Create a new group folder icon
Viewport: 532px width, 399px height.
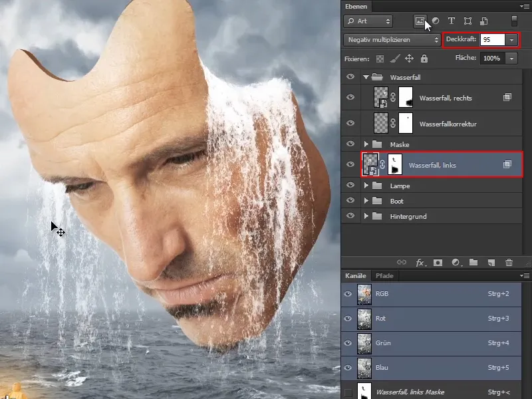473,262
